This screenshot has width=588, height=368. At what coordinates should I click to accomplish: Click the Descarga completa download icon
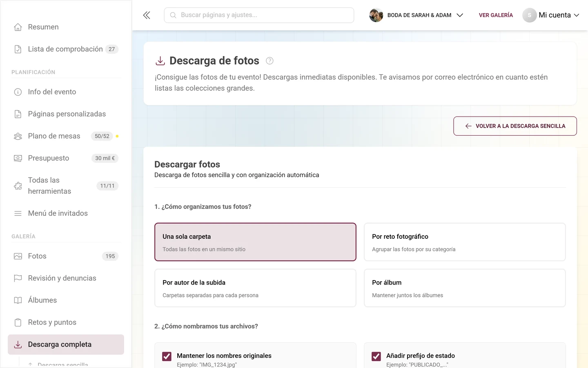click(x=18, y=345)
